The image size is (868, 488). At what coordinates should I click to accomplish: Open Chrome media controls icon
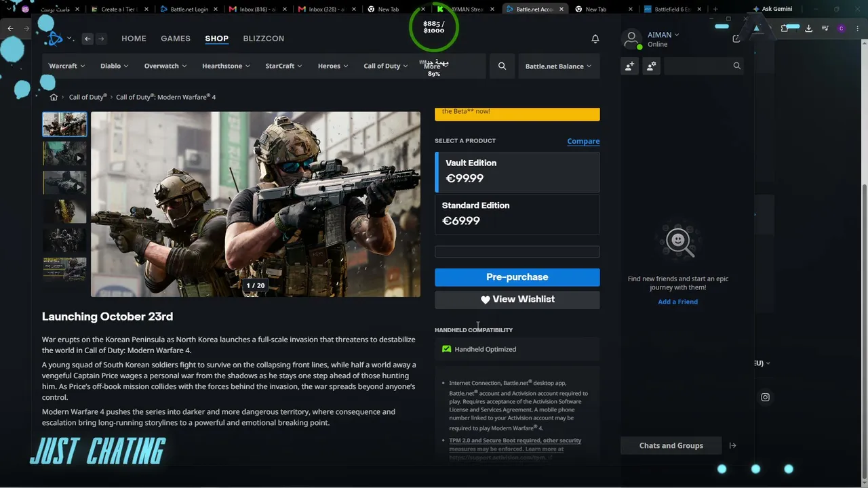coord(825,28)
